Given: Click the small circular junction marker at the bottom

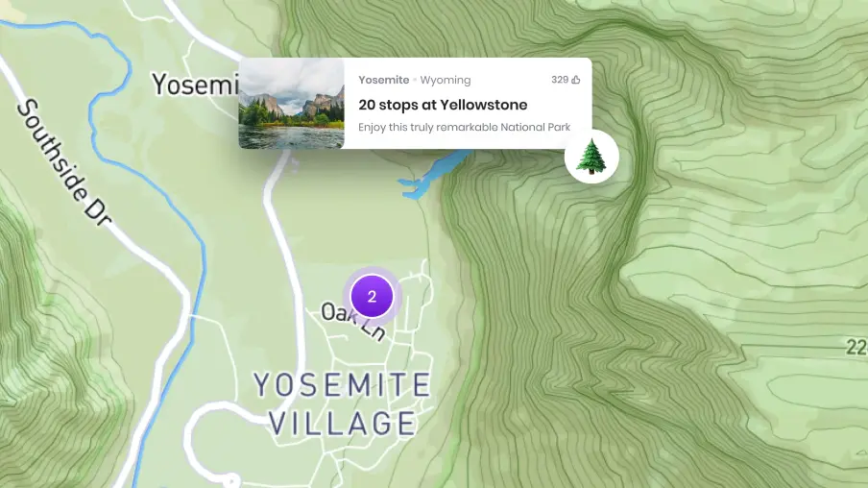Looking at the screenshot, I should coord(230,481).
